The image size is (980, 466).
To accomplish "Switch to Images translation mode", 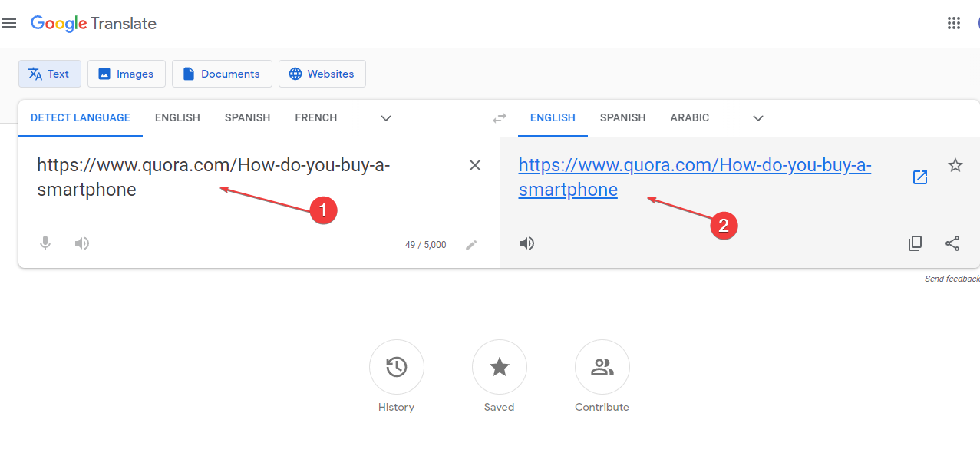I will pyautogui.click(x=127, y=74).
